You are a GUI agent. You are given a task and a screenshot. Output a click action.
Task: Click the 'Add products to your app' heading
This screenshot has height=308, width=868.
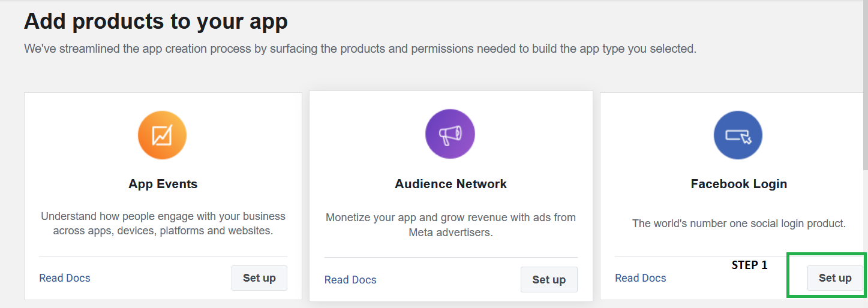point(156,22)
